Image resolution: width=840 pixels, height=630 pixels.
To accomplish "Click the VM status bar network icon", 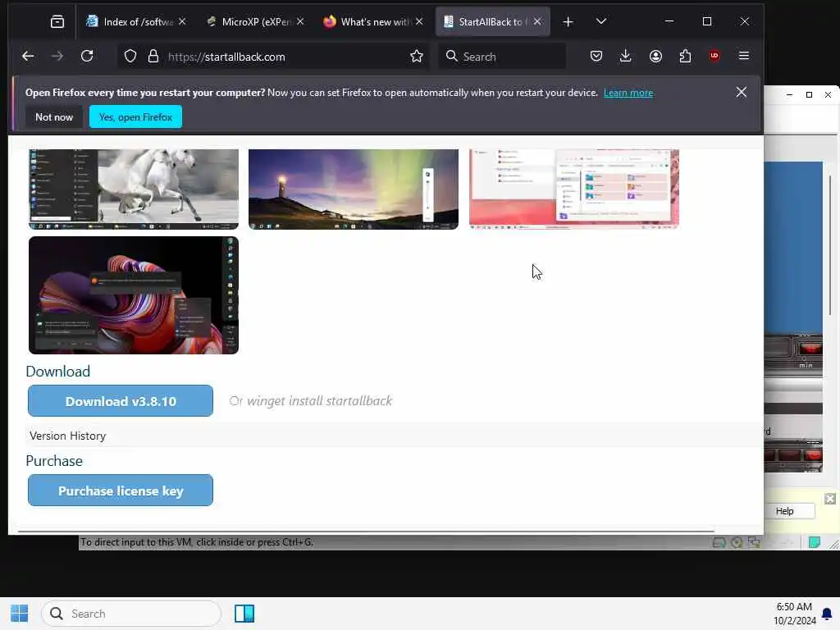I will [755, 542].
